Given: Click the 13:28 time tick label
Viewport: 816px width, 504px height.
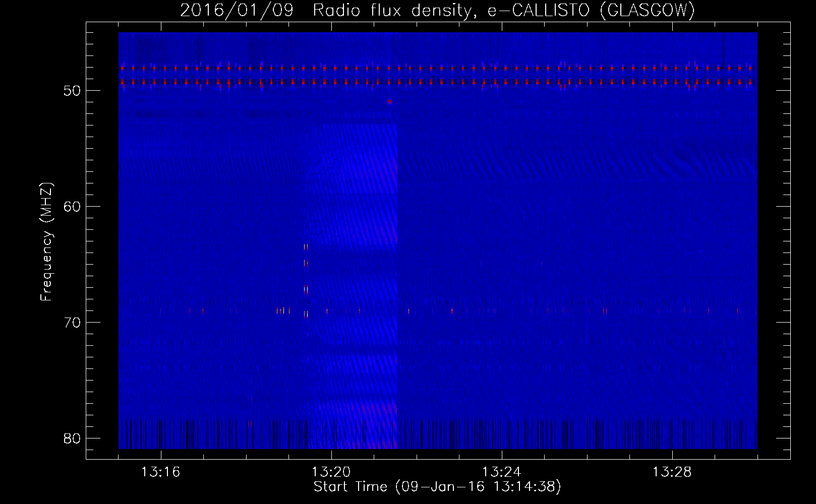Looking at the screenshot, I should (672, 472).
